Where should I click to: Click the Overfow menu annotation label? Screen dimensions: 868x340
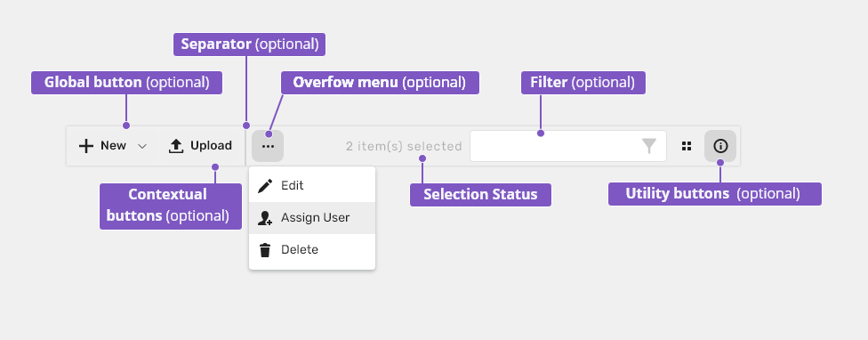pyautogui.click(x=380, y=83)
